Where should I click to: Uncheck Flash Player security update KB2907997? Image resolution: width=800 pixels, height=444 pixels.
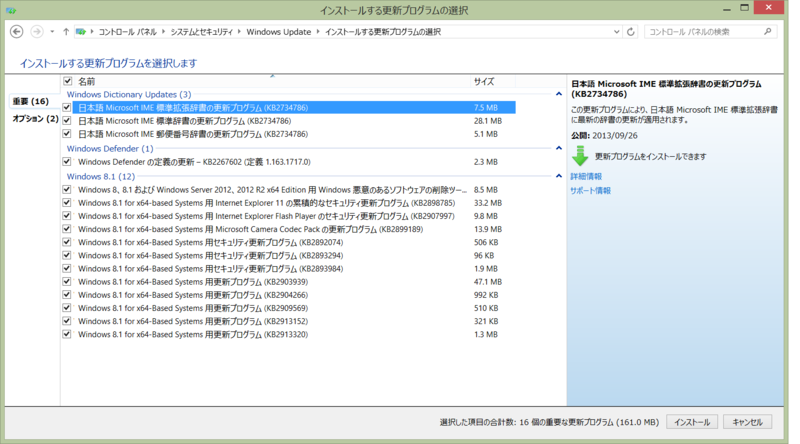[66, 216]
